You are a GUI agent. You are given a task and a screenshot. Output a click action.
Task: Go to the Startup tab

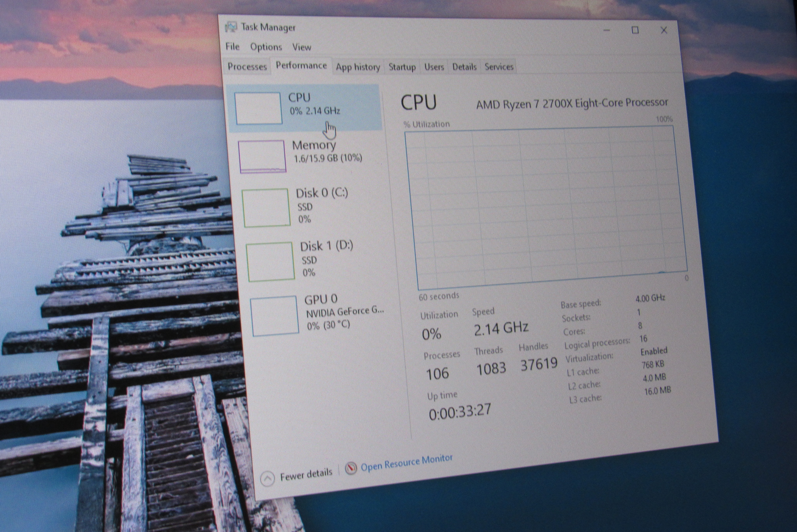click(402, 67)
